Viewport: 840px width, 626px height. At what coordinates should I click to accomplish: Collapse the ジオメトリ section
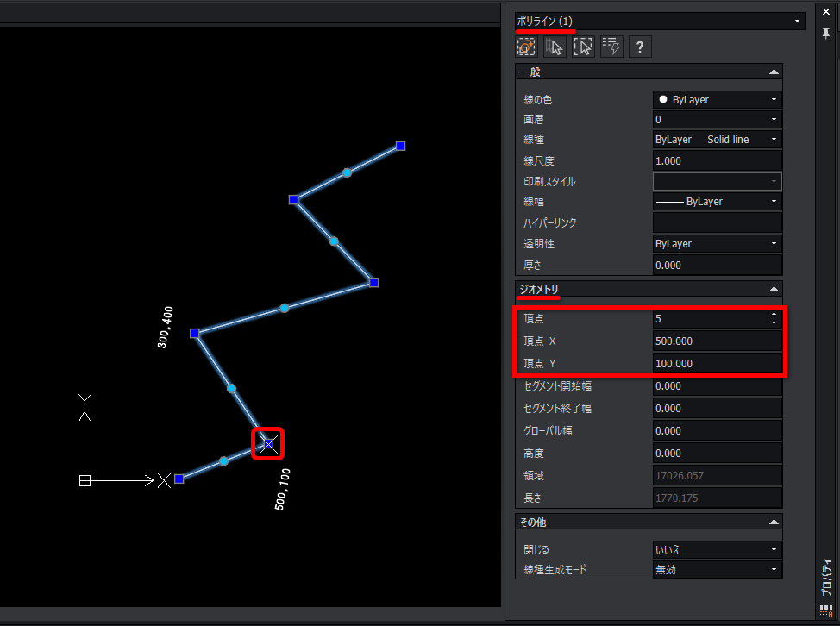click(774, 289)
